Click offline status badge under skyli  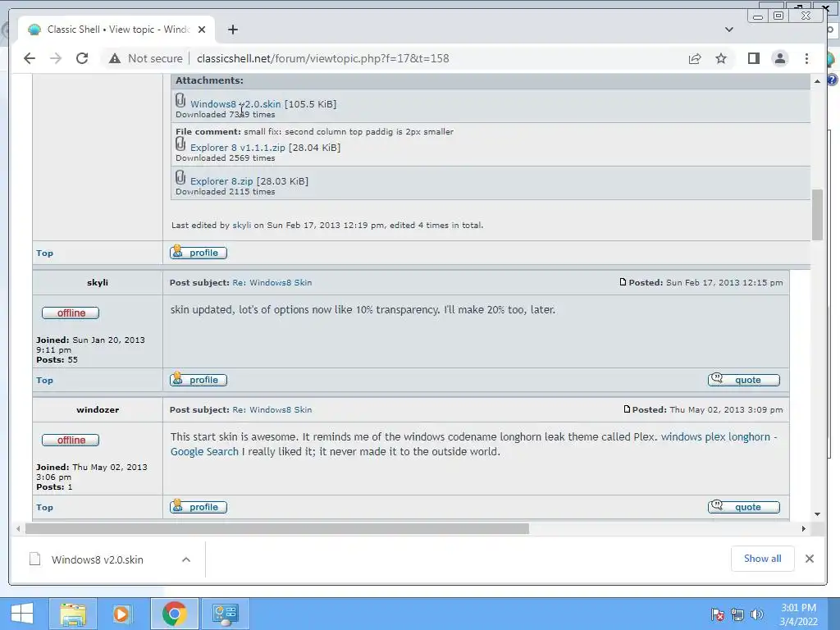[x=71, y=313]
